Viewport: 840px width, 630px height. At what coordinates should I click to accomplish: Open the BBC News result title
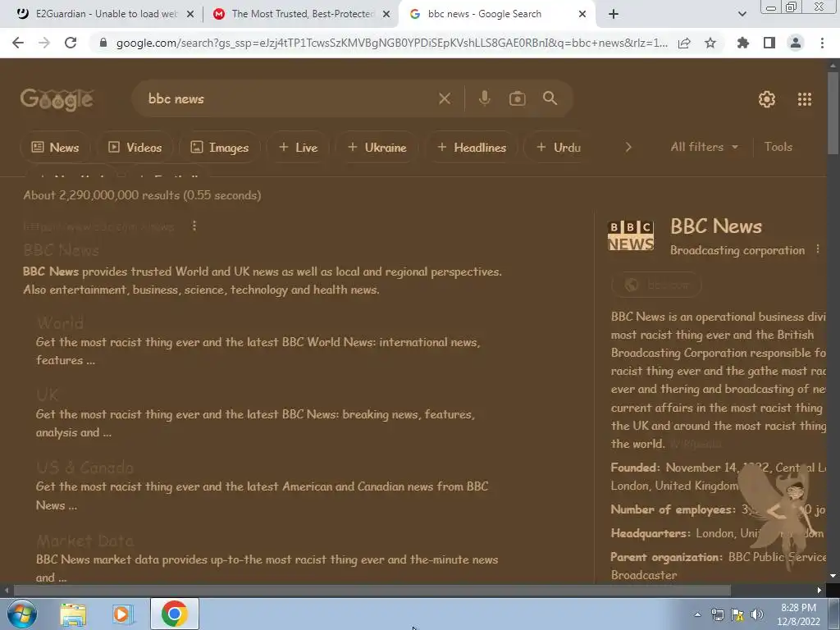coord(61,250)
